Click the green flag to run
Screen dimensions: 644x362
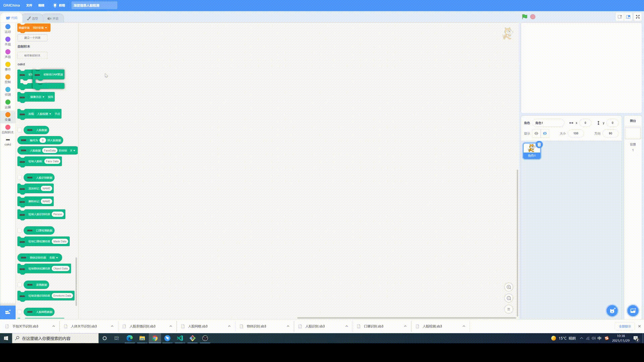pos(525,17)
